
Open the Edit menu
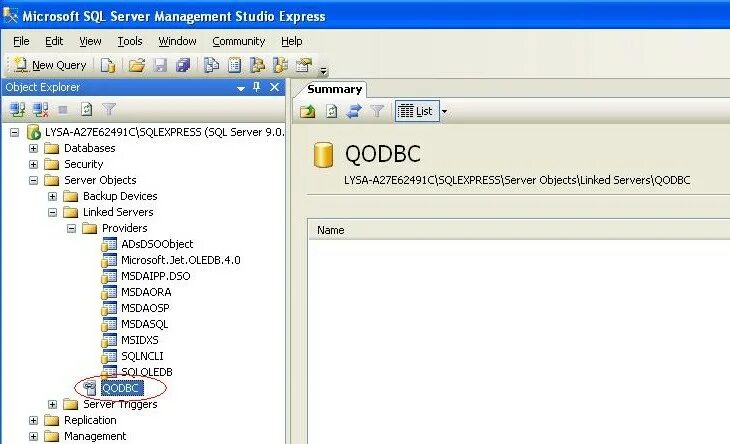pyautogui.click(x=54, y=41)
